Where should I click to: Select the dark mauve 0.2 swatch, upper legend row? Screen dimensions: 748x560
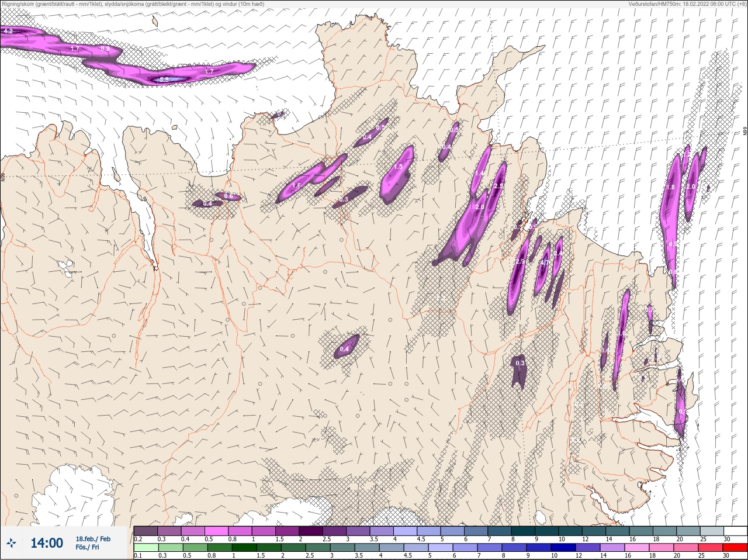pyautogui.click(x=146, y=531)
